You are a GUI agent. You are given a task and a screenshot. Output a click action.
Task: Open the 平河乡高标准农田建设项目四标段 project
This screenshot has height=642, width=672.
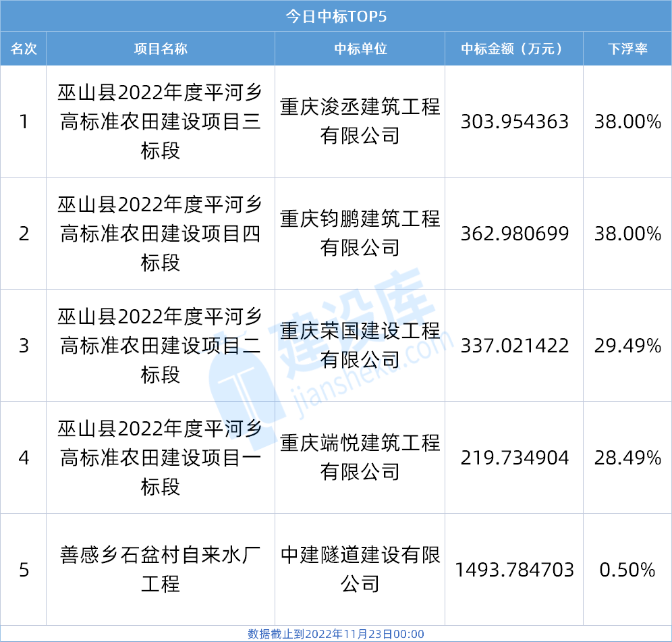[161, 234]
